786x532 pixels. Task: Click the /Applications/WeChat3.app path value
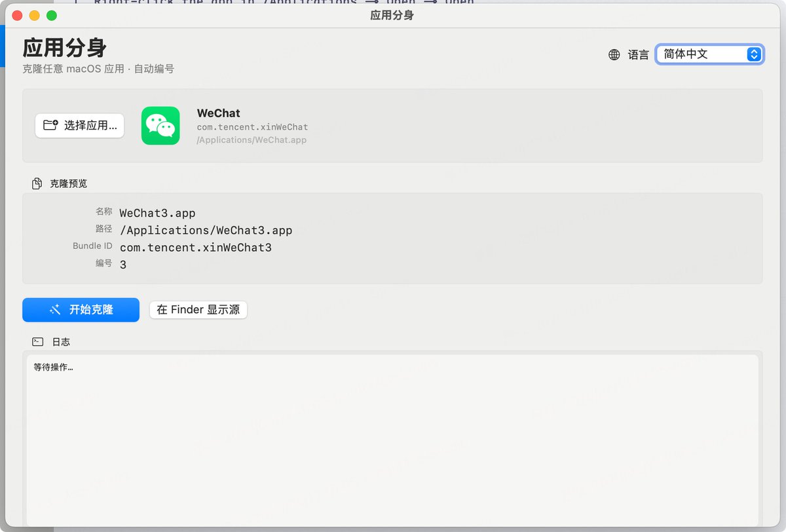pos(206,230)
